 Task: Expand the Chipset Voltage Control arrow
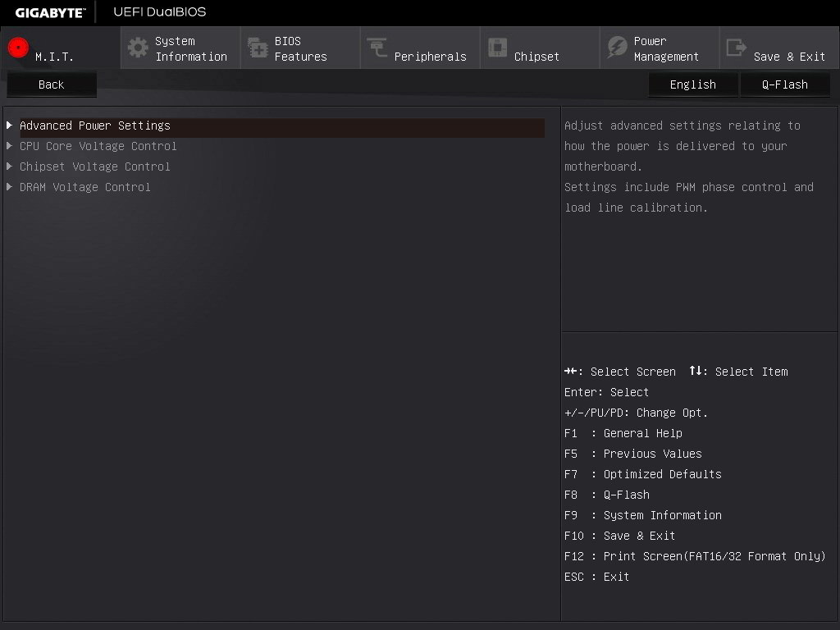coord(10,167)
